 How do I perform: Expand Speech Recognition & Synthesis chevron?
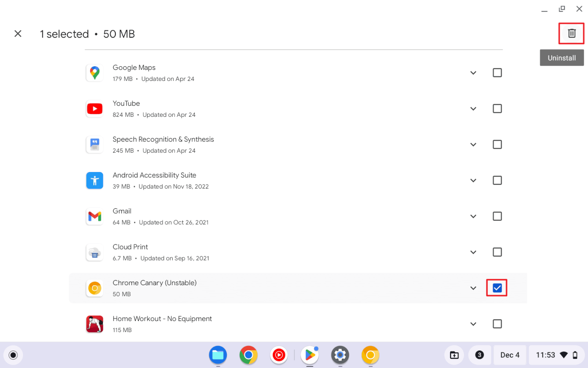[x=473, y=144]
